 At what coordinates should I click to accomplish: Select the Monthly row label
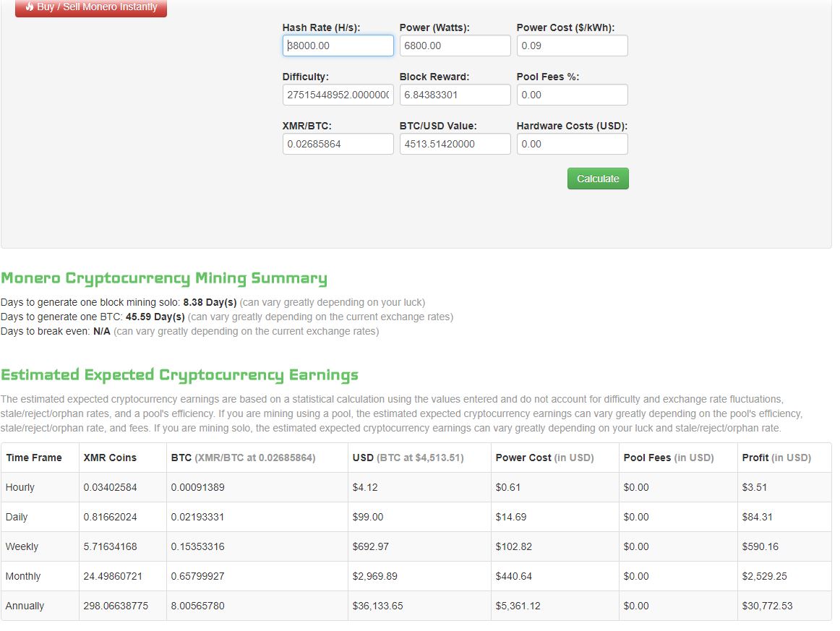tap(23, 576)
